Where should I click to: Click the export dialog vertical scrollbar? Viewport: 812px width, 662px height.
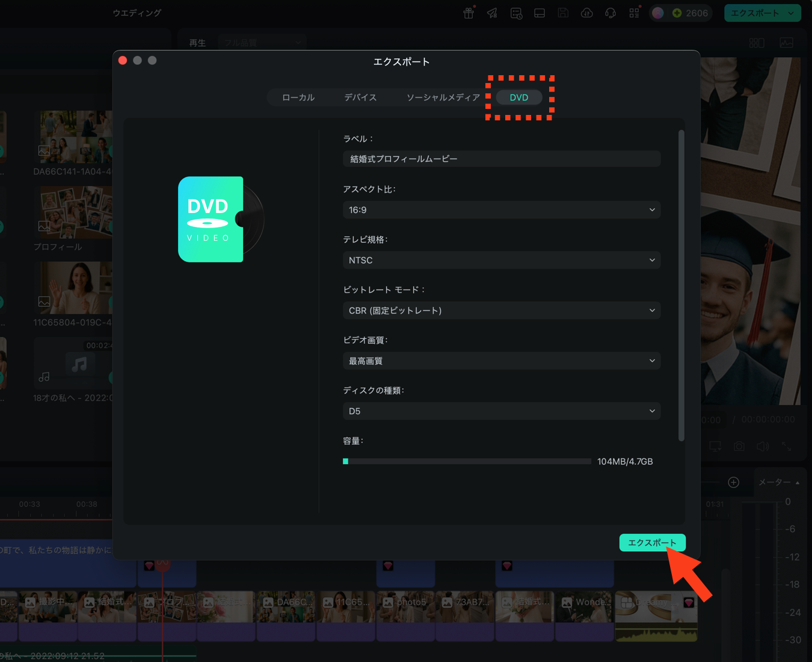click(x=681, y=286)
